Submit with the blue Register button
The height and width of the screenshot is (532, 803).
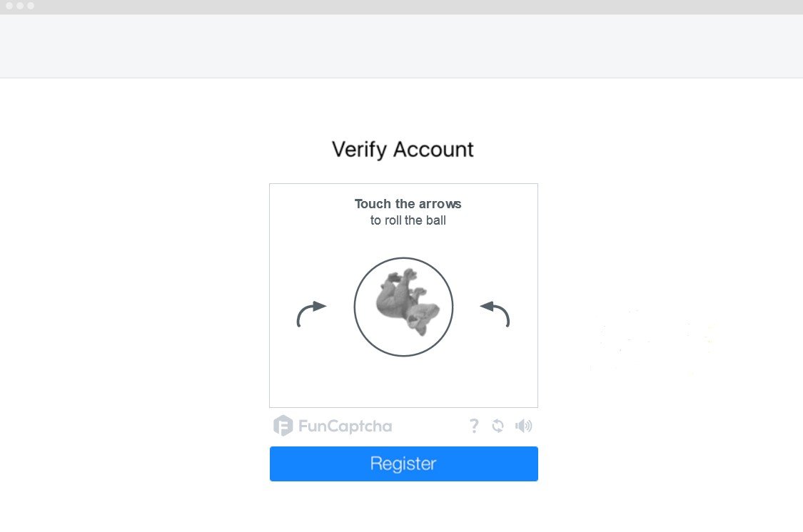[x=403, y=464]
